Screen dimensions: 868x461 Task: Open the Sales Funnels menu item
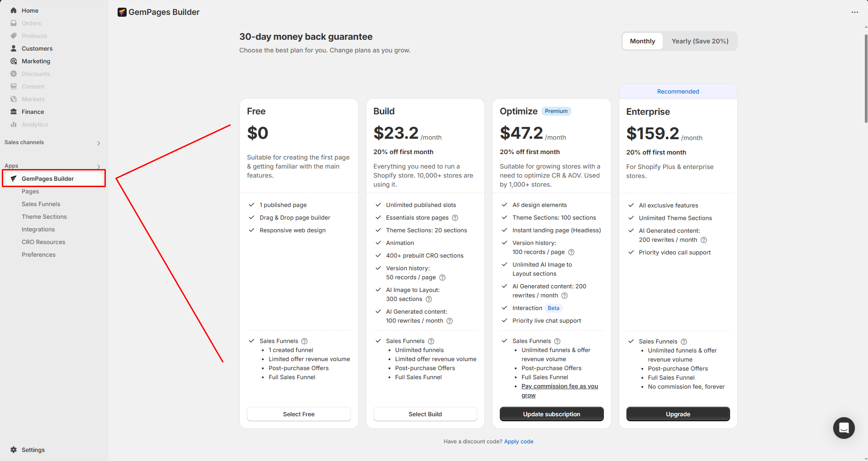tap(41, 203)
